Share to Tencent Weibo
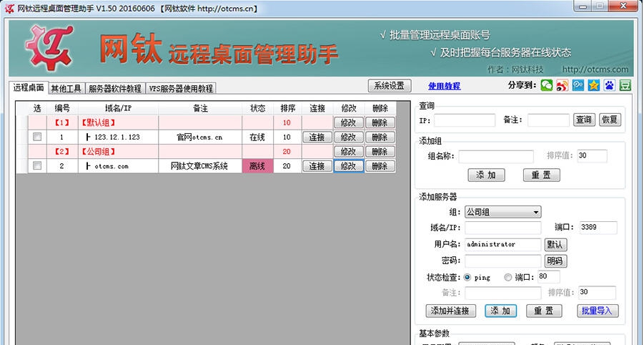The width and height of the screenshot is (644, 345). coord(578,86)
